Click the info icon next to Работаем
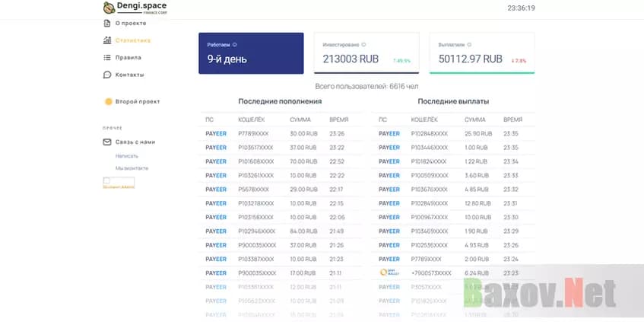Image resolution: width=644 pixels, height=322 pixels. click(235, 44)
